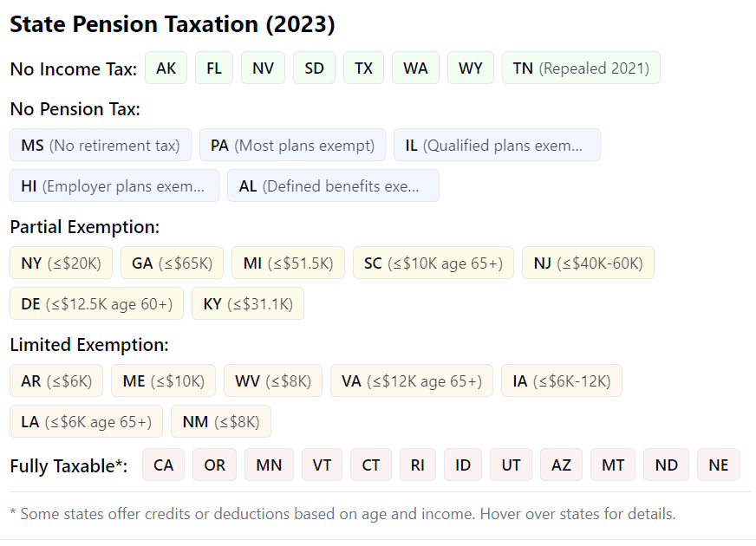Click the KY (≤$31.1K) chip
This screenshot has height=546, width=756.
pos(248,303)
